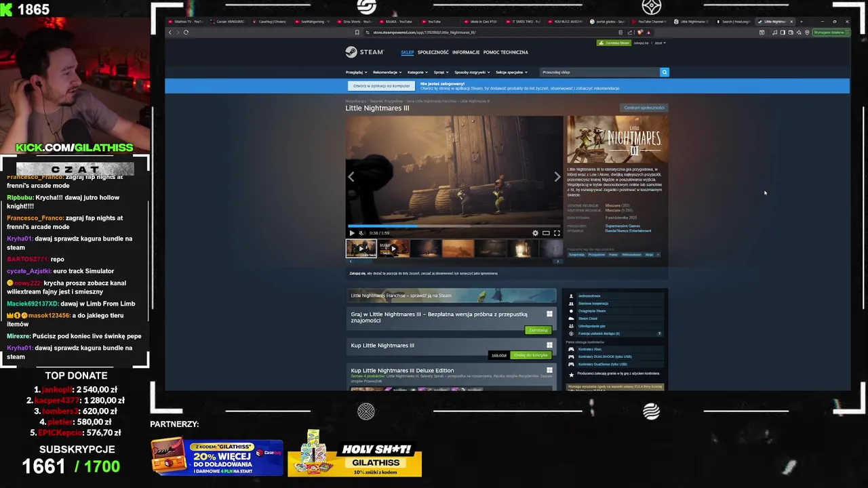This screenshot has height=488, width=868.
Task: Expand the Rekomendacje dropdown
Action: [387, 72]
